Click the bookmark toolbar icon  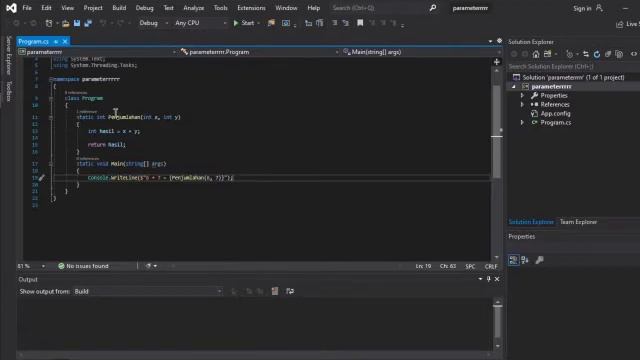[x=360, y=23]
